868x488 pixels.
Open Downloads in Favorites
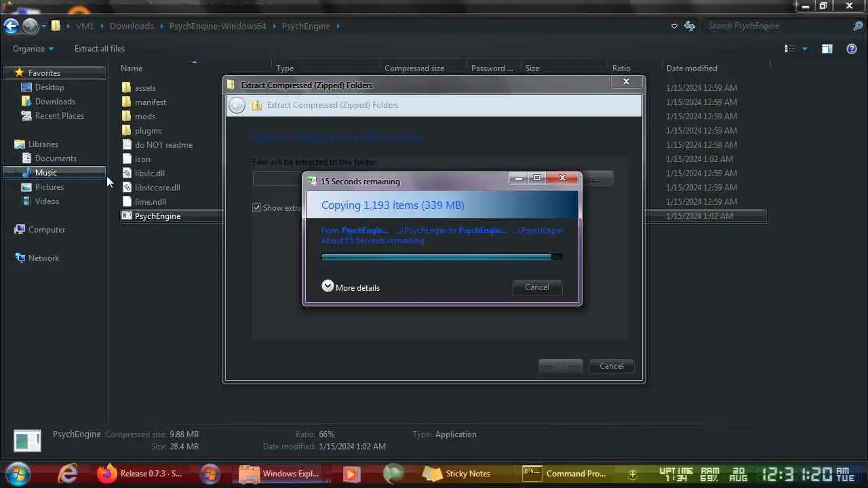55,102
